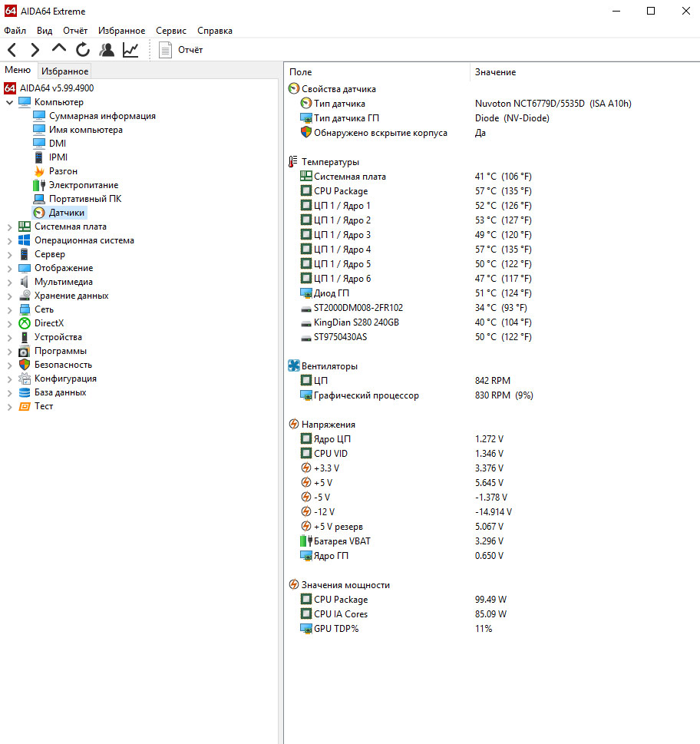Expand the Сеть tree node
Image resolution: width=700 pixels, height=744 pixels.
pyautogui.click(x=9, y=310)
